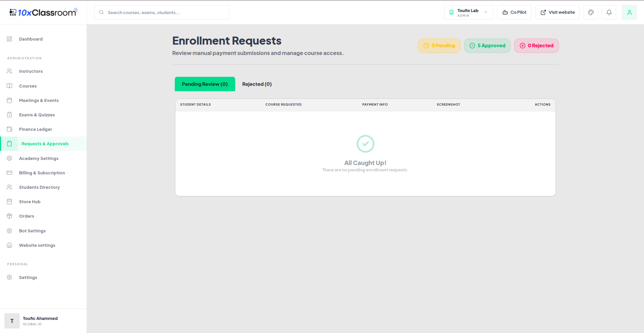Expand the Toufix Lab workspace dropdown
This screenshot has height=333, width=644.
click(x=469, y=12)
